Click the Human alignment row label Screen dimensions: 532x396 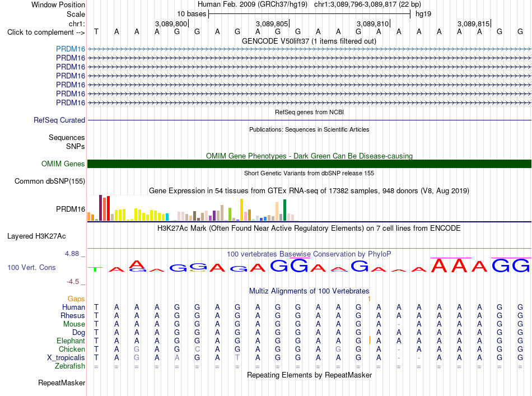click(73, 307)
